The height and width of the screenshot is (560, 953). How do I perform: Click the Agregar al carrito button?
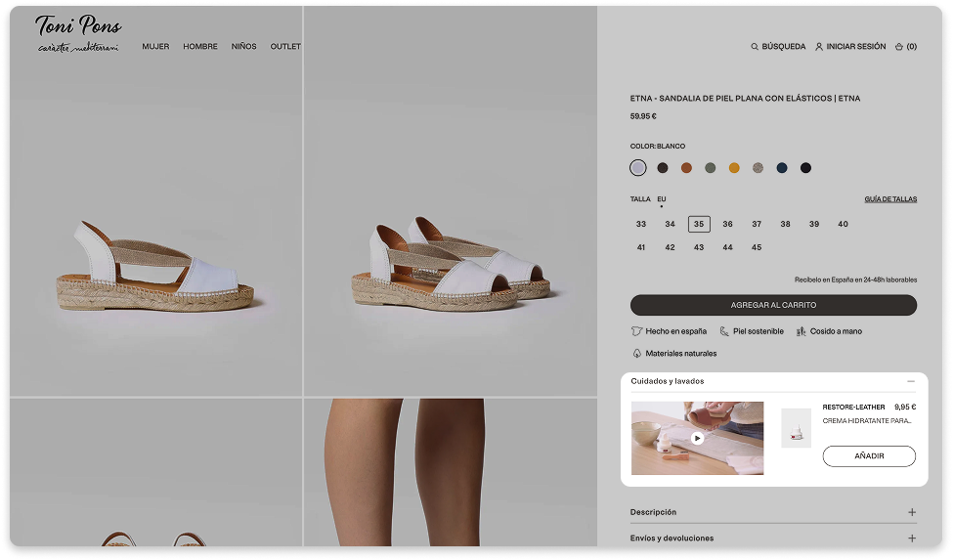773,305
